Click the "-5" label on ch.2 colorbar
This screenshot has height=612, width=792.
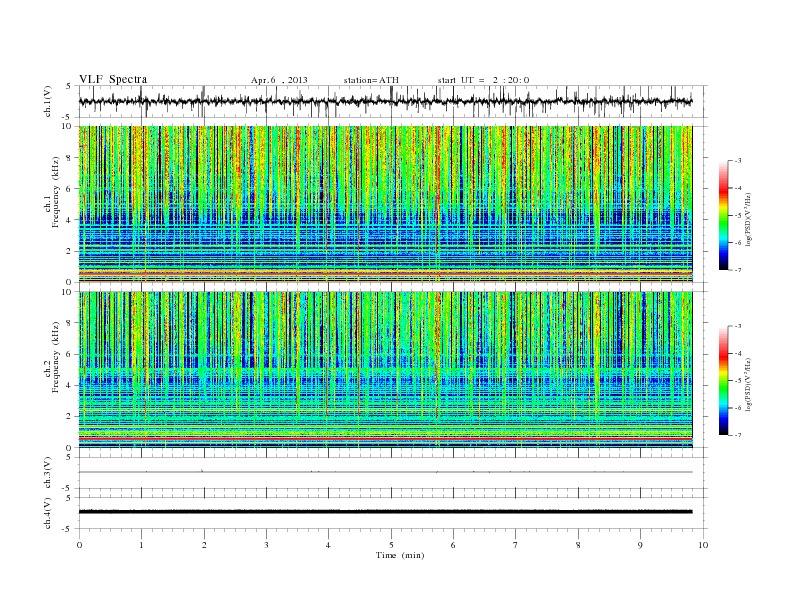738,381
